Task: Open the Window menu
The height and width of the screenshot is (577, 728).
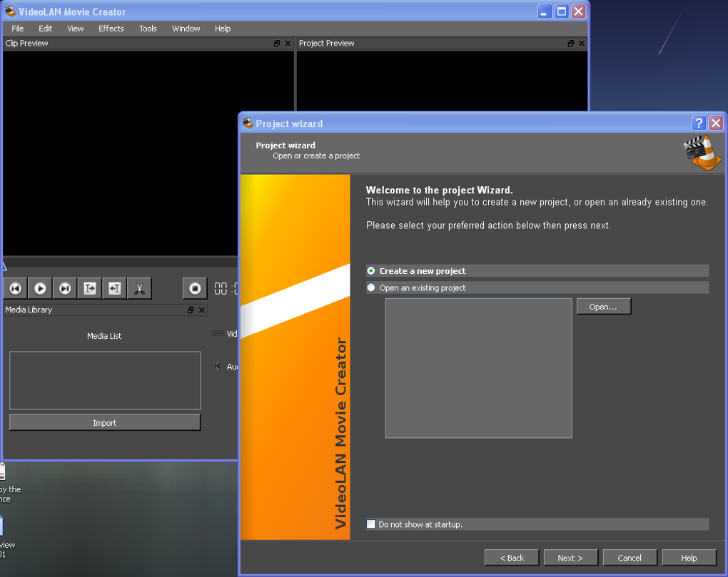Action: coord(186,29)
